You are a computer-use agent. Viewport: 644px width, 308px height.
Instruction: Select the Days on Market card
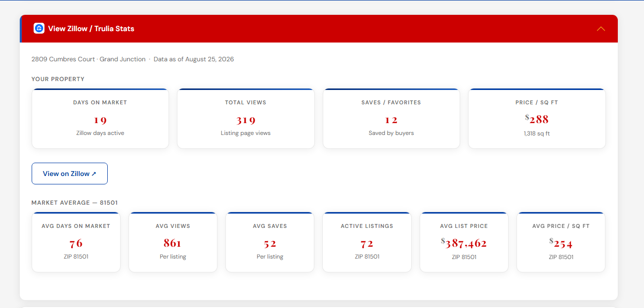click(100, 119)
